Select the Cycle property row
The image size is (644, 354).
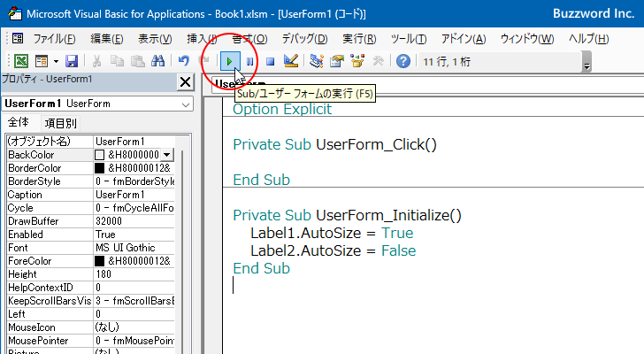pyautogui.click(x=90, y=208)
